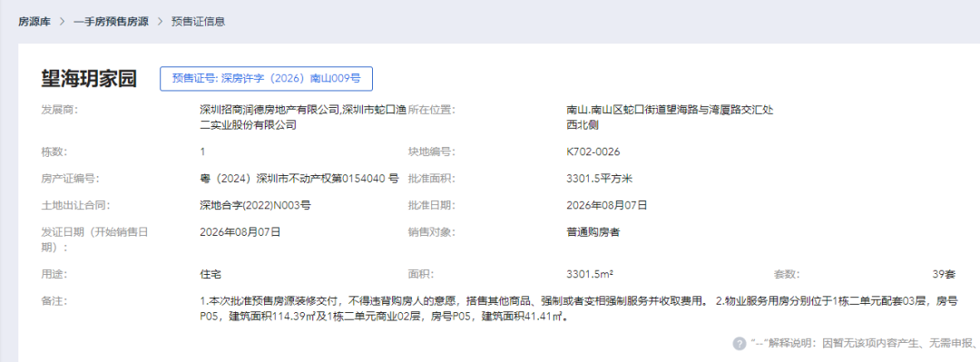Click the 面积 label
This screenshot has height=362, width=980.
(421, 274)
